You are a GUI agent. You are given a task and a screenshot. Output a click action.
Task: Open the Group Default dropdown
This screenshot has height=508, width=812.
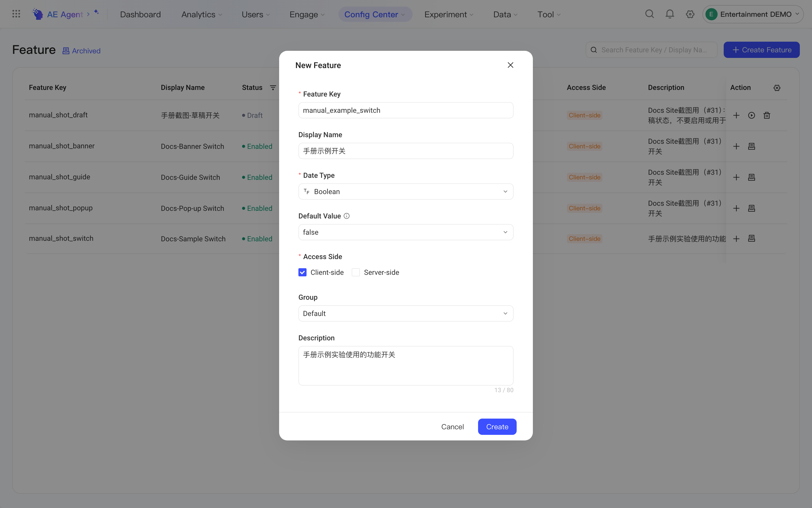406,313
